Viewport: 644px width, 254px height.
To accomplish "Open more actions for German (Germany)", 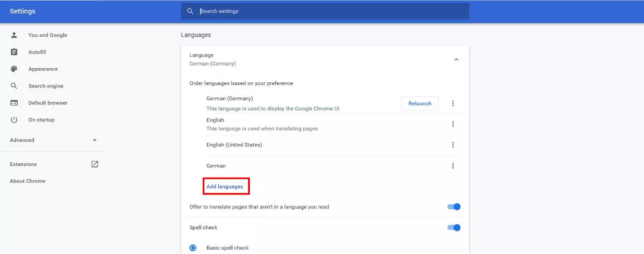I will click(x=453, y=104).
